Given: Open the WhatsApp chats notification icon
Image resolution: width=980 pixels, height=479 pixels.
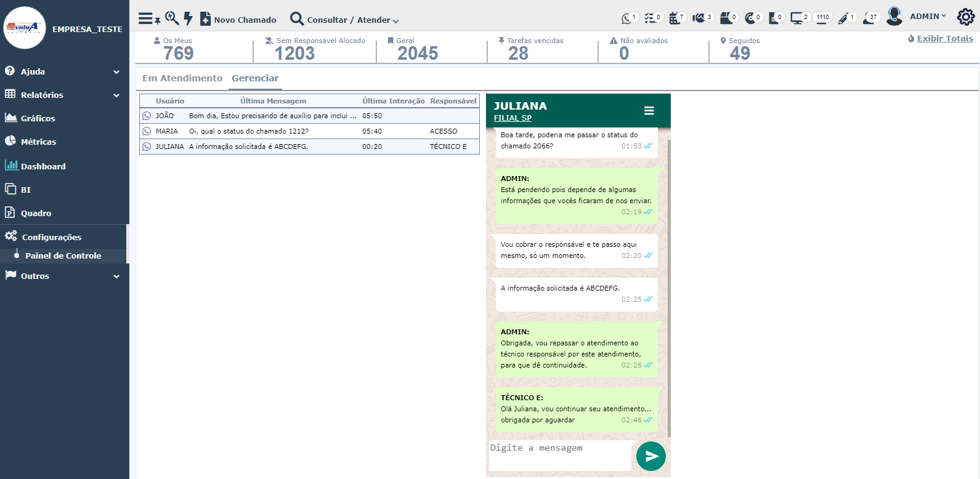Looking at the screenshot, I should pos(630,18).
